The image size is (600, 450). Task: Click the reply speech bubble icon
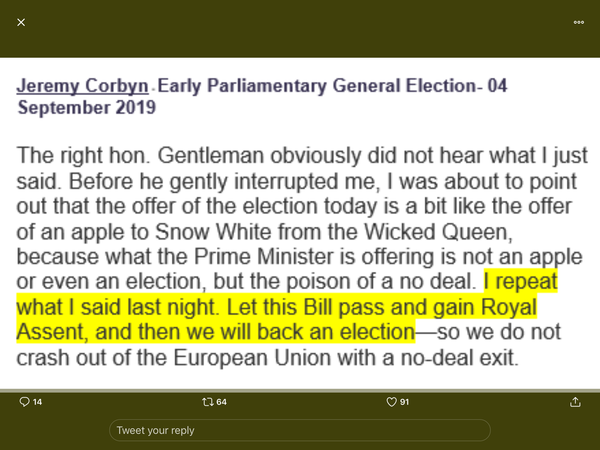(x=24, y=402)
